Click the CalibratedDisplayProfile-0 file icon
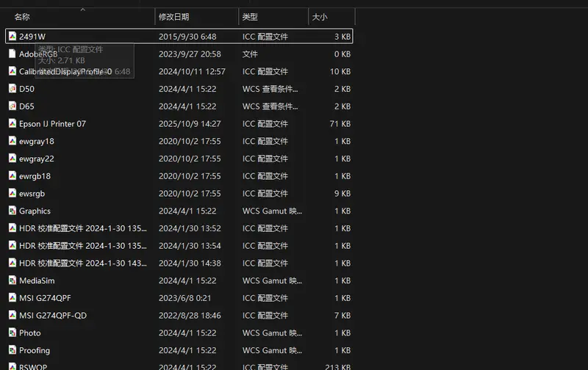Screen dimensions: 588x370 tap(12, 71)
